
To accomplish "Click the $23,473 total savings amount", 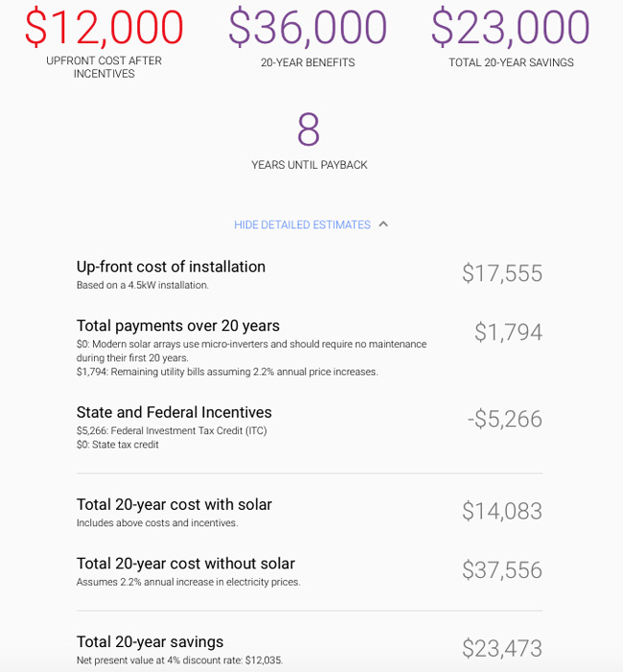I will (502, 648).
